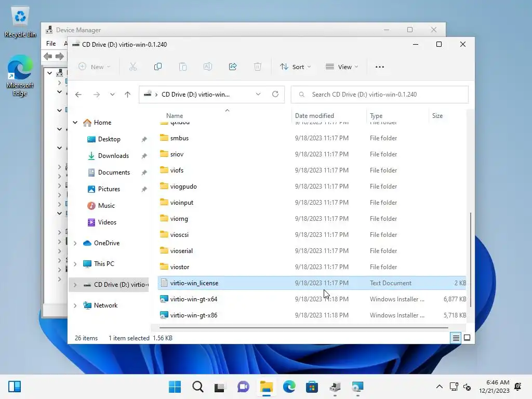
Task: Open the Sort dropdown
Action: tap(295, 67)
